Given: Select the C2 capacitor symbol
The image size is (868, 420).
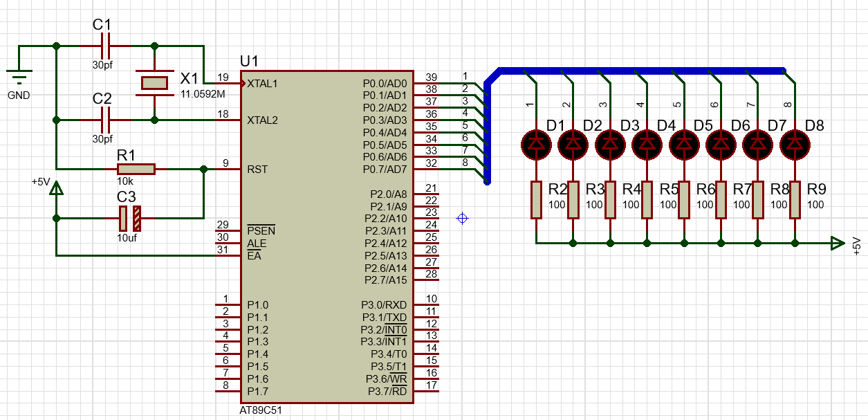Looking at the screenshot, I should (105, 120).
